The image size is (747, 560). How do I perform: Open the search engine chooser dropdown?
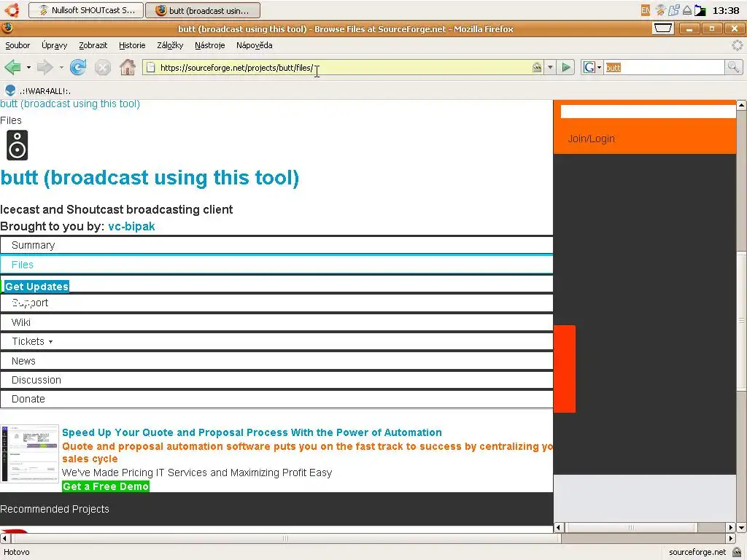click(x=600, y=68)
